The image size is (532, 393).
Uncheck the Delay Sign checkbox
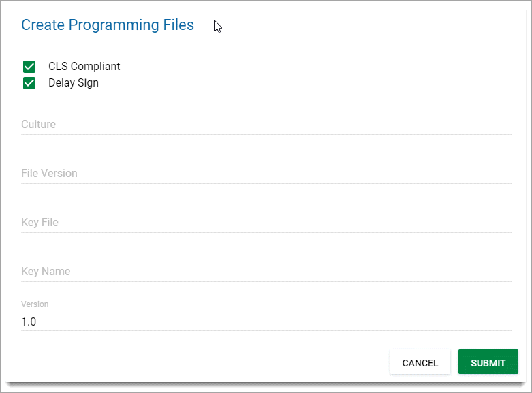coord(29,83)
